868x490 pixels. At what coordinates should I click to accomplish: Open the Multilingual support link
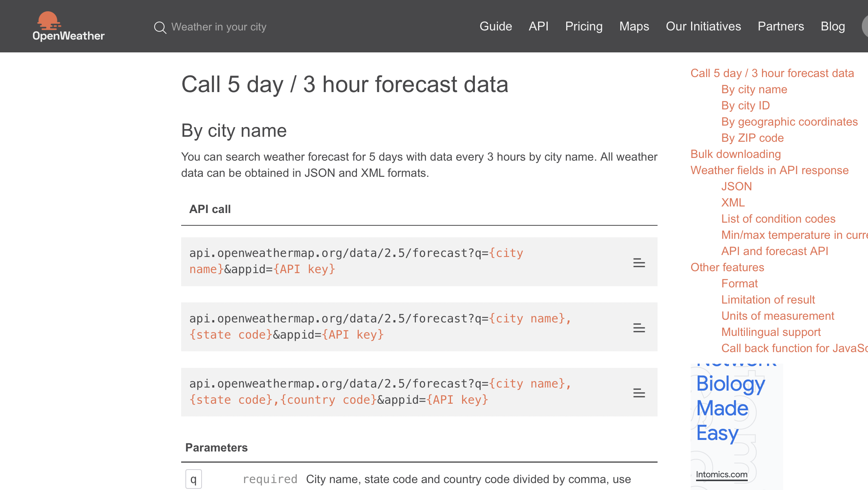(771, 332)
